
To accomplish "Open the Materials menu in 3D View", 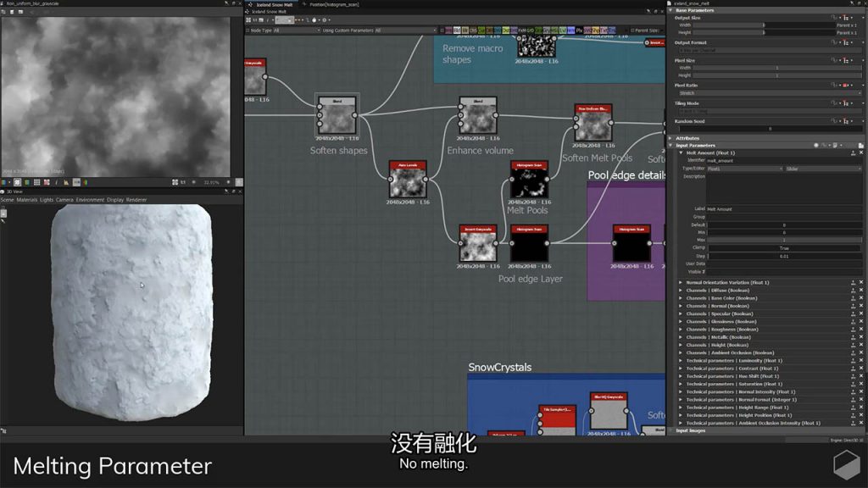I will point(27,200).
